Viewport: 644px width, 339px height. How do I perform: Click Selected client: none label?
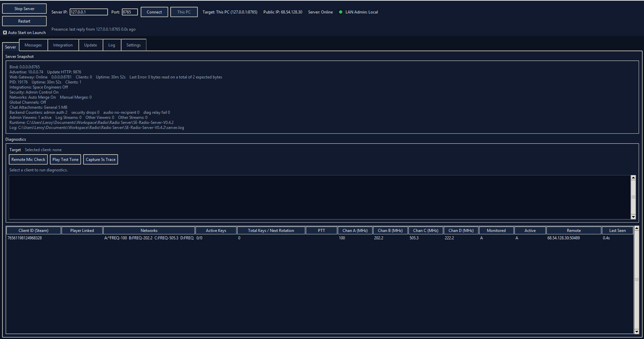pos(43,150)
